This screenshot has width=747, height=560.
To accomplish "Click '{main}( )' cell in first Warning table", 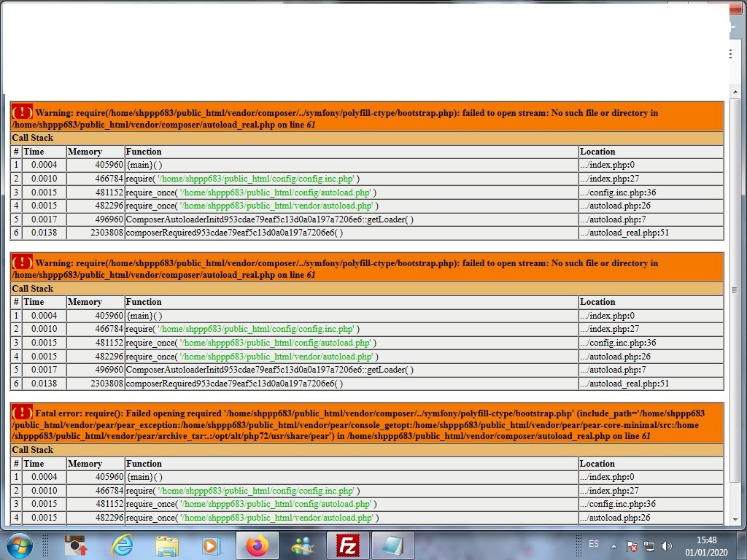I will point(144,165).
